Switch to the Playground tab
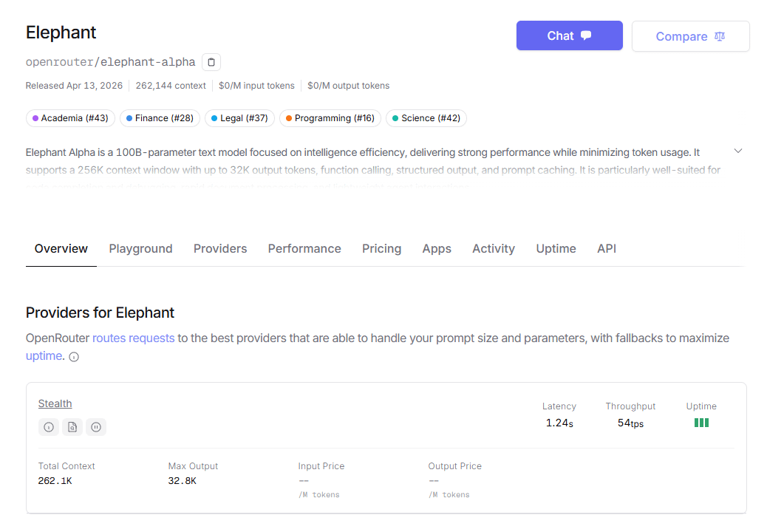 [x=141, y=249]
